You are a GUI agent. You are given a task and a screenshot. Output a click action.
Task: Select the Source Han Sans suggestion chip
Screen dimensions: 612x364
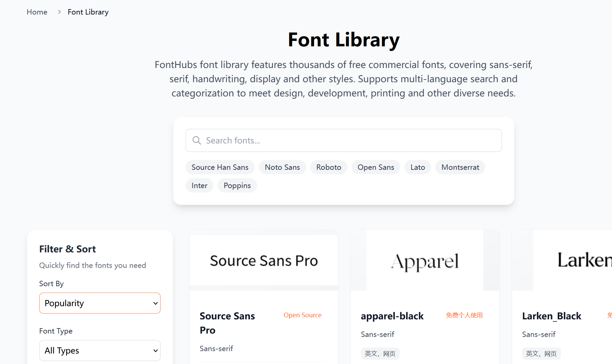220,167
